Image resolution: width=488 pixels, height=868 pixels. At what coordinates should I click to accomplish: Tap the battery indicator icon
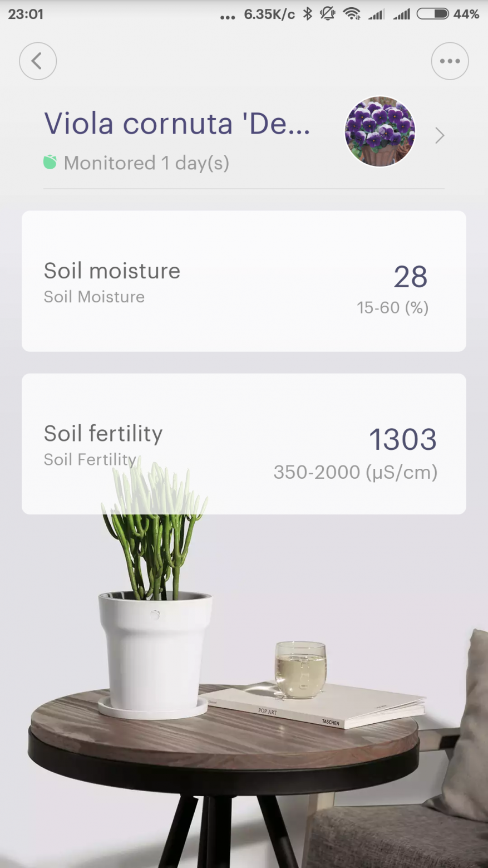433,14
